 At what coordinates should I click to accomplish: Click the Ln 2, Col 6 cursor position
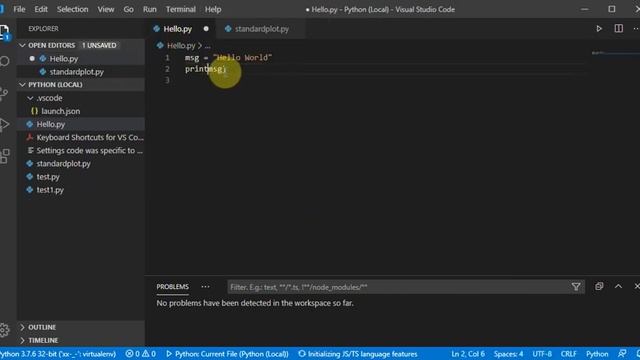pyautogui.click(x=468, y=354)
